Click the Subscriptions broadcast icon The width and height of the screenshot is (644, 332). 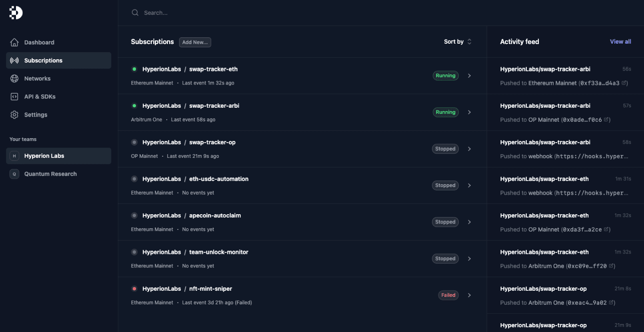[x=14, y=60]
